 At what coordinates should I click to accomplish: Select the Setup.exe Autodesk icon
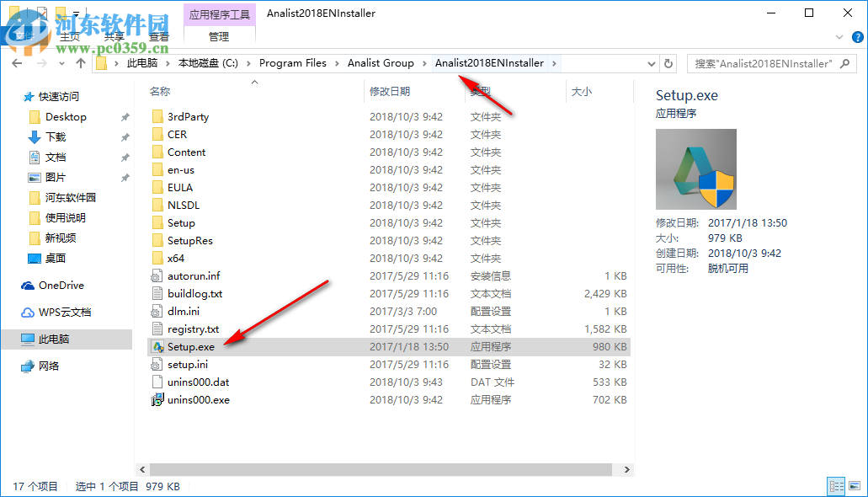[x=157, y=347]
